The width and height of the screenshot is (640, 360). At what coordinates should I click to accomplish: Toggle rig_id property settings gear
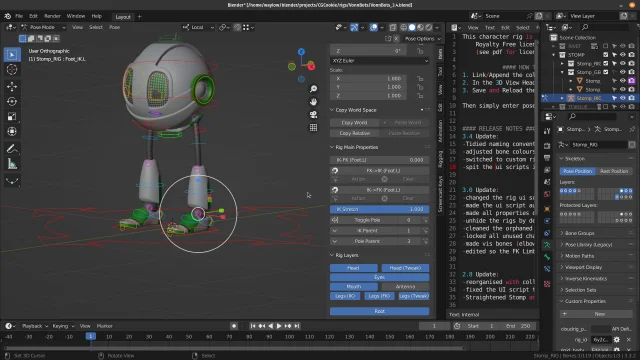click(617, 340)
